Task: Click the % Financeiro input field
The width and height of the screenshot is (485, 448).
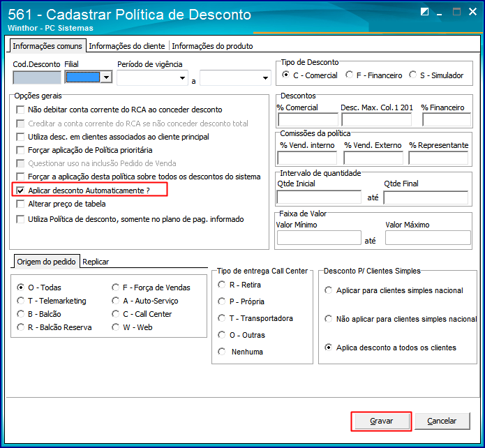Action: pos(447,119)
